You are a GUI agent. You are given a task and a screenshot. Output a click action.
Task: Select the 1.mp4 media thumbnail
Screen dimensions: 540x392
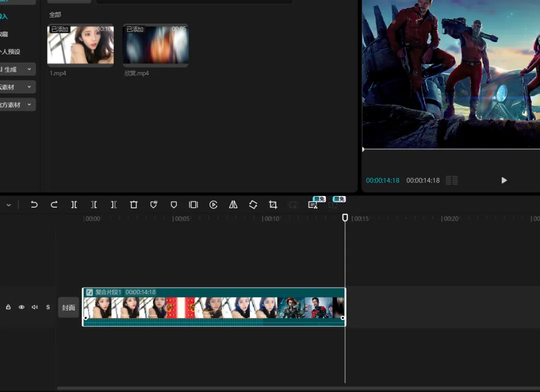80,44
